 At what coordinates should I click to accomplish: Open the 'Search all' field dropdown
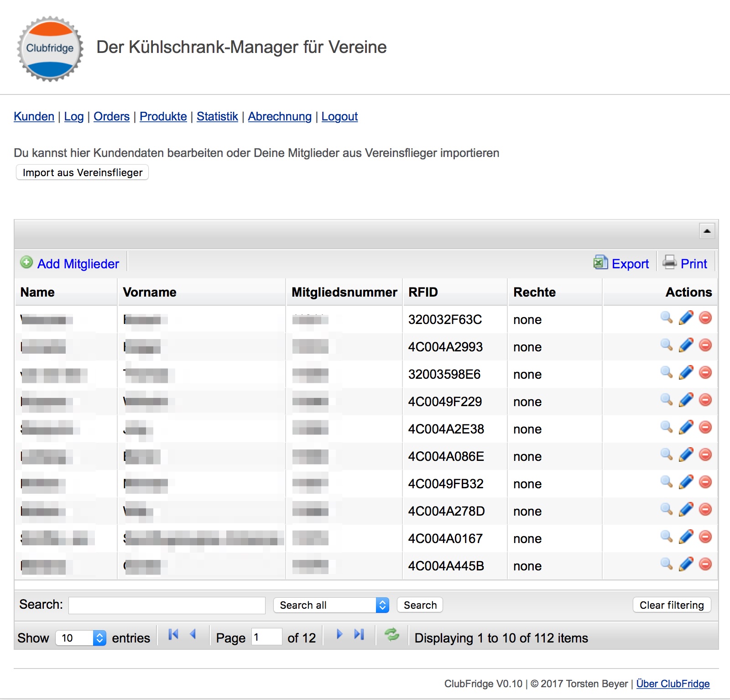click(331, 605)
